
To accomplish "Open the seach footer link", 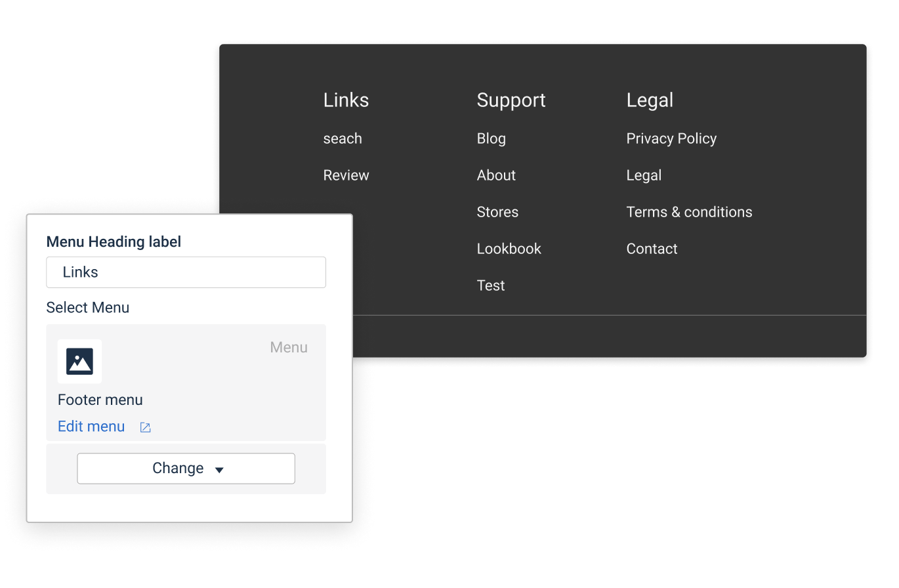I will [342, 138].
